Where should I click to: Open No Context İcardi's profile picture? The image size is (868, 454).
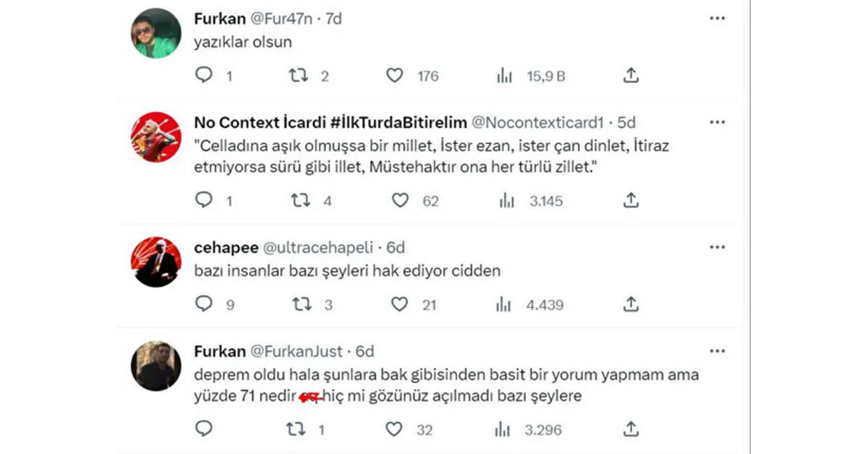pos(156,137)
